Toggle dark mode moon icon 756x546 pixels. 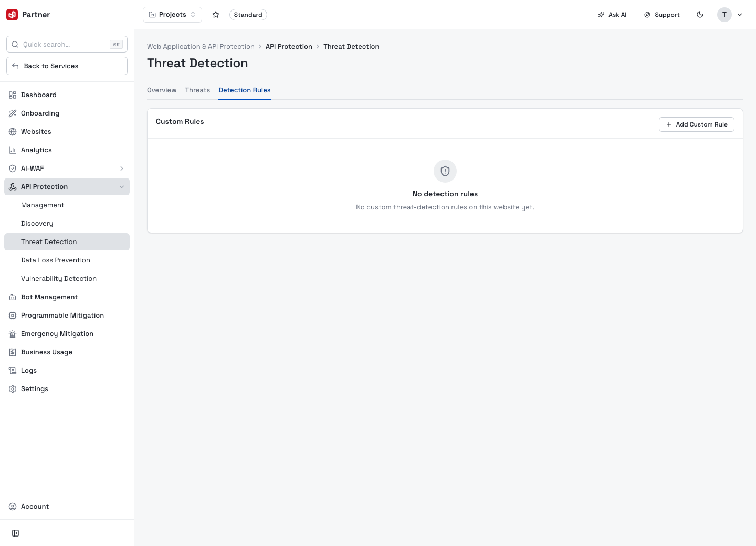click(700, 15)
